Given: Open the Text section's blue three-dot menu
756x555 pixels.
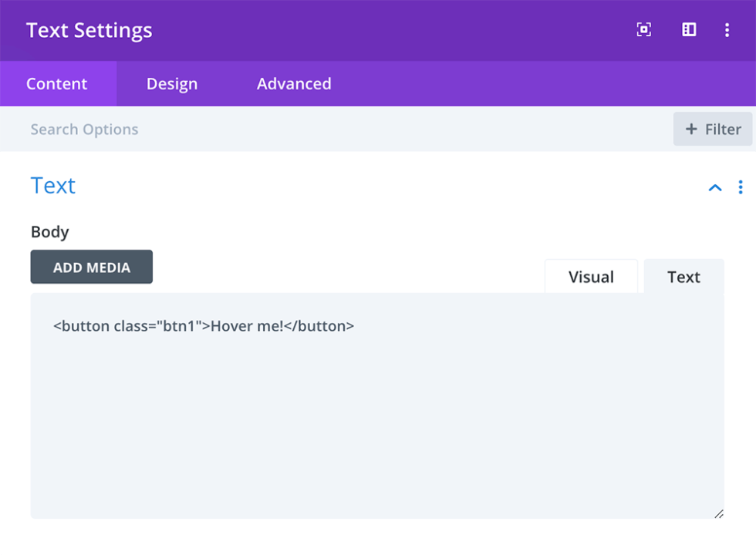Looking at the screenshot, I should [741, 187].
